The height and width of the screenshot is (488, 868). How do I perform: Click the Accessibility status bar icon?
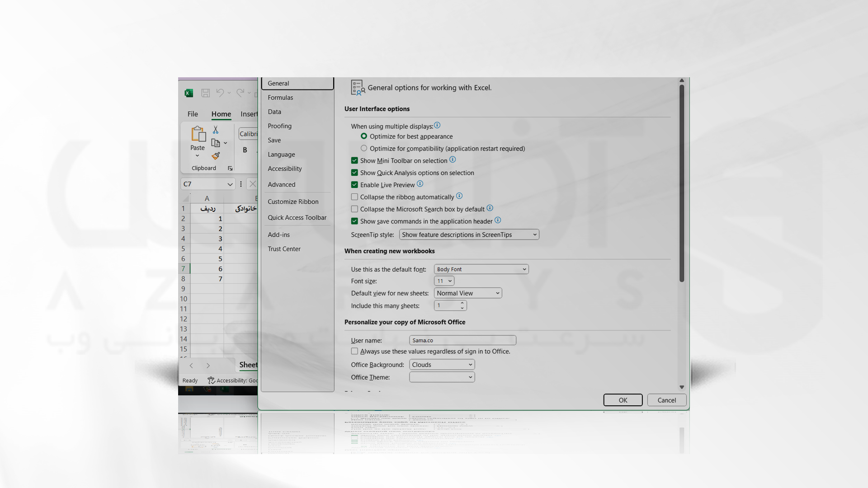pos(211,380)
